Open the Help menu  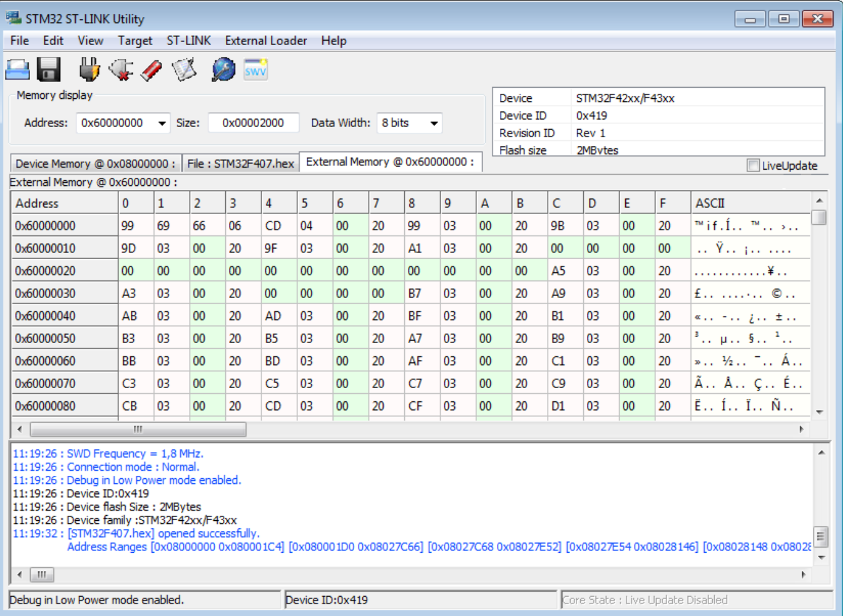tap(334, 41)
